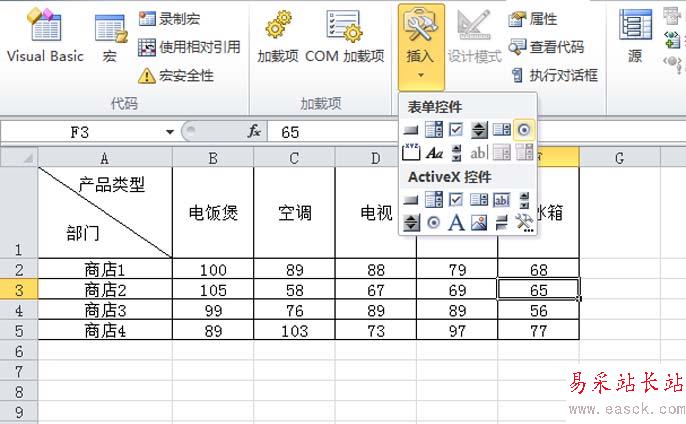Insert ActiveX Toggle Button
This screenshot has width=686, height=424.
tap(501, 223)
